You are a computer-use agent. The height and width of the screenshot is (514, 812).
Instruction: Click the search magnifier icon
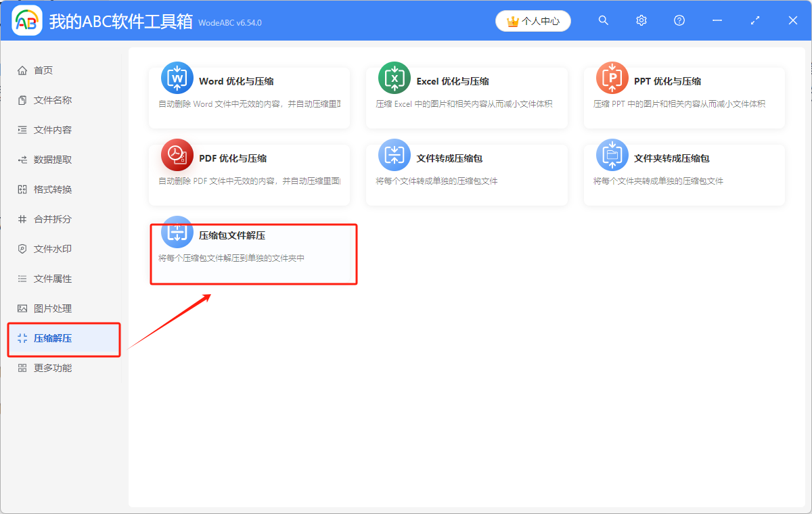(x=603, y=20)
